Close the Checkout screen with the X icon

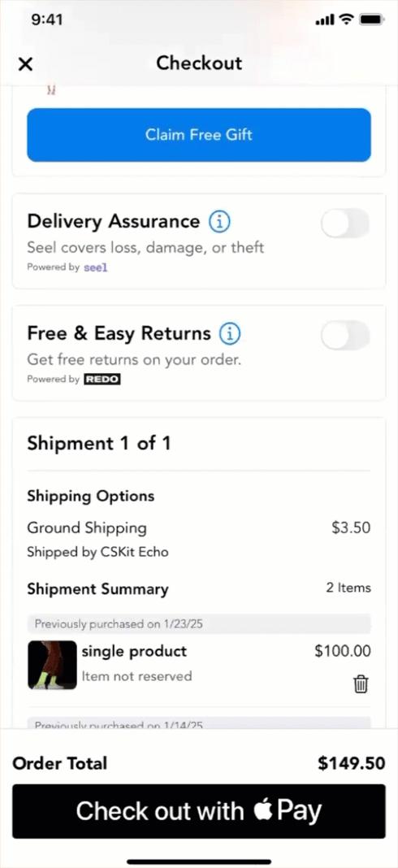[25, 64]
